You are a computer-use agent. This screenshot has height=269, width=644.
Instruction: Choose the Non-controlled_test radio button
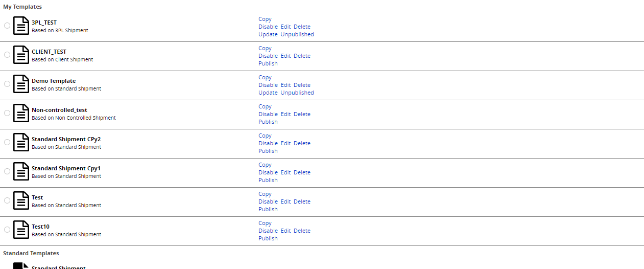[x=7, y=113]
